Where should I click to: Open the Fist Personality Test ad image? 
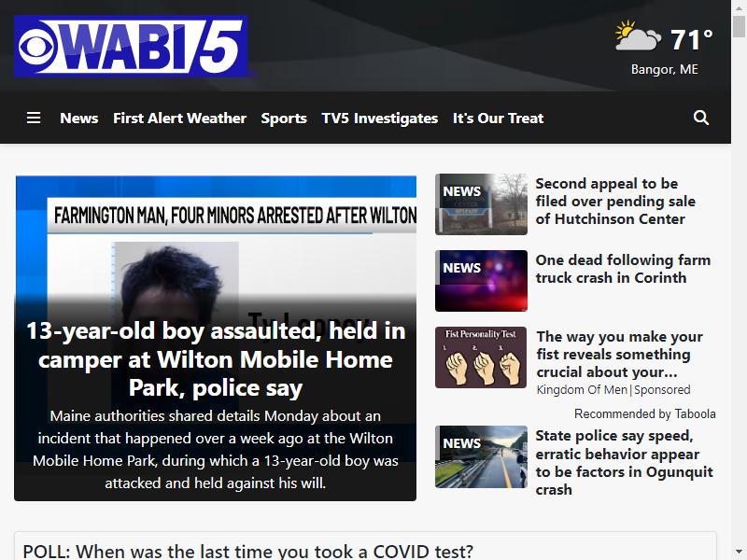[481, 357]
